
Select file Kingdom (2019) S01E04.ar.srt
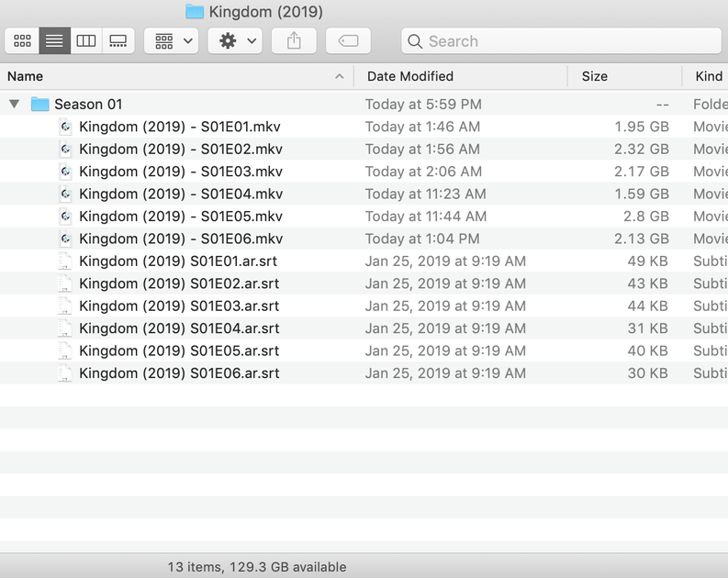pos(179,328)
